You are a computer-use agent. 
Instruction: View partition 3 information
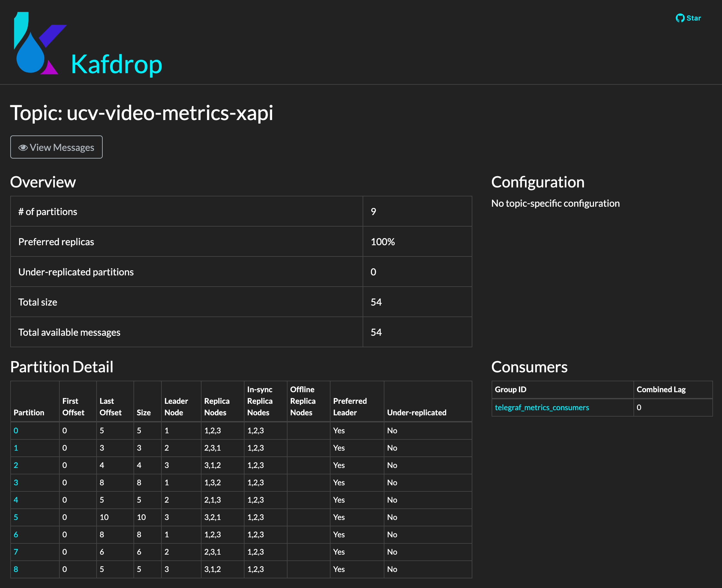[16, 482]
